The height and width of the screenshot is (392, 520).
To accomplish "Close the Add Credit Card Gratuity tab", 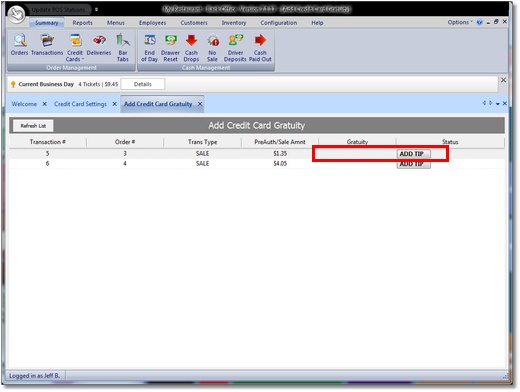I will coord(200,104).
